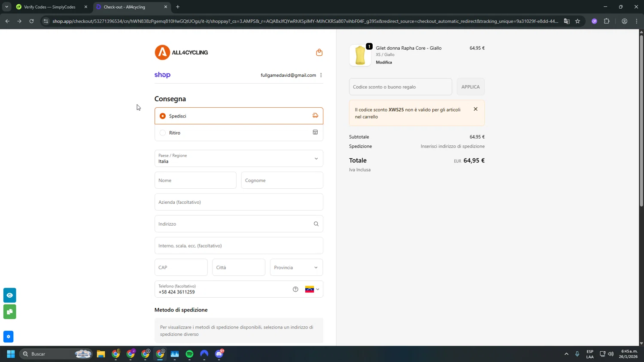Image resolution: width=644 pixels, height=362 pixels.
Task: Click the search icon in Indirizzo field
Action: point(316,224)
